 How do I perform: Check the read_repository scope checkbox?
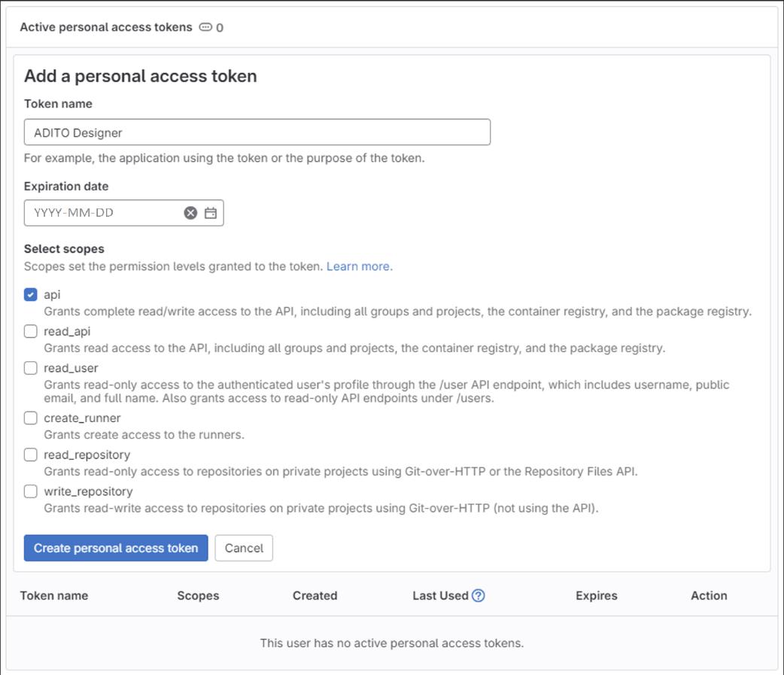(31, 455)
